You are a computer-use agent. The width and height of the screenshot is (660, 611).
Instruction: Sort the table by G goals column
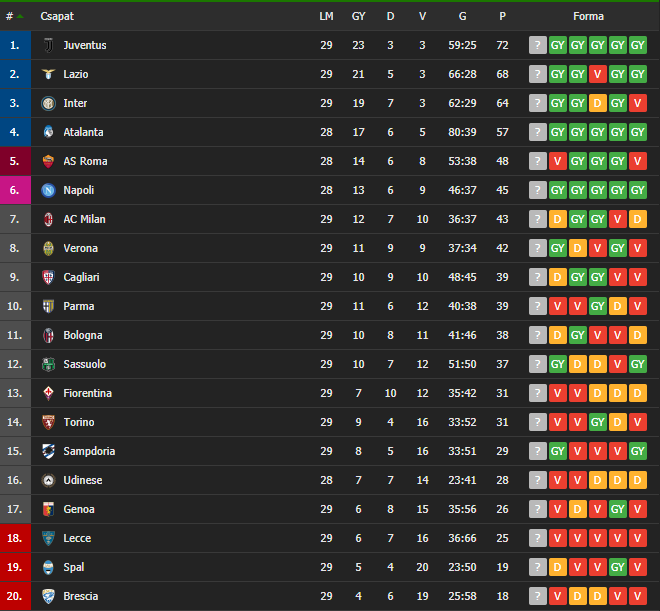(x=462, y=16)
